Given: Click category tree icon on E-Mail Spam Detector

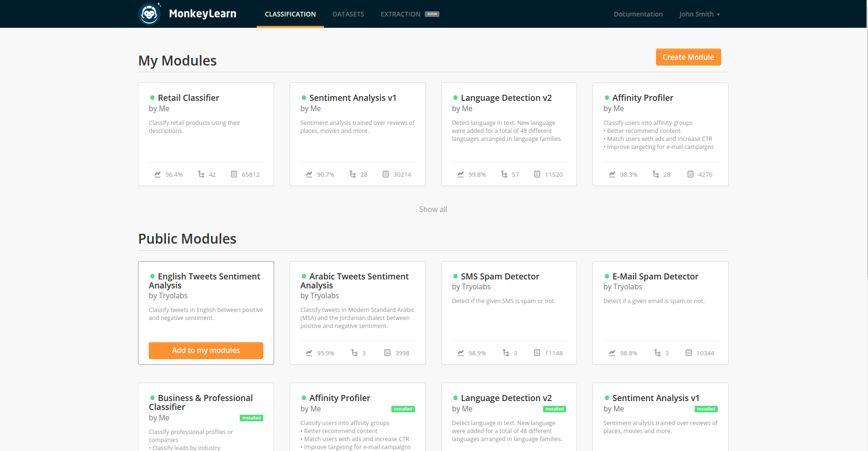Looking at the screenshot, I should 657,353.
